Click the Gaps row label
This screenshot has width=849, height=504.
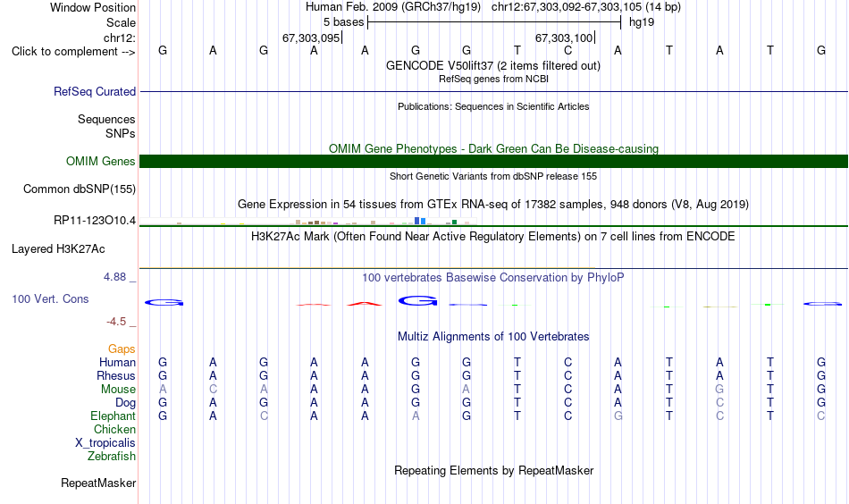pyautogui.click(x=122, y=349)
